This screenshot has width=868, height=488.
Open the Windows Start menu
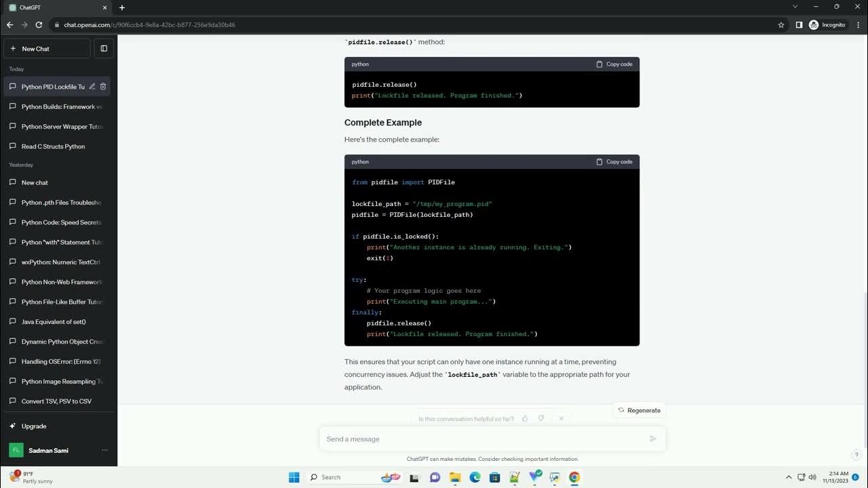pos(294,477)
